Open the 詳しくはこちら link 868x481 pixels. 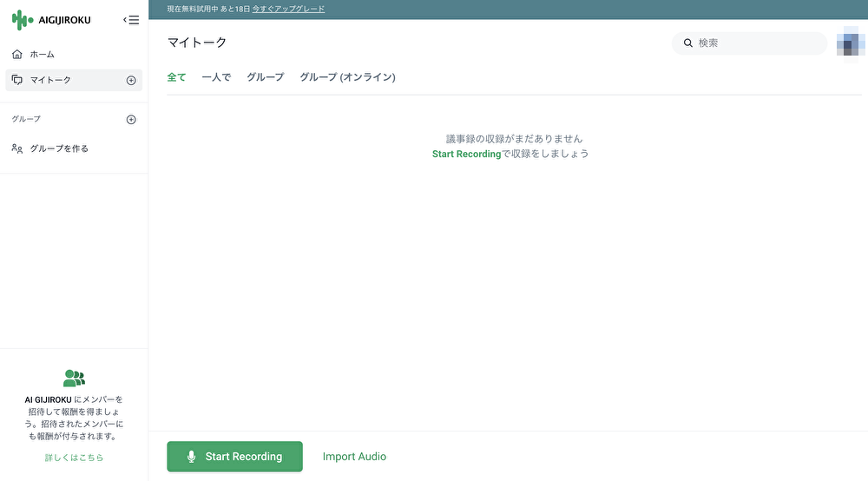[x=74, y=458]
